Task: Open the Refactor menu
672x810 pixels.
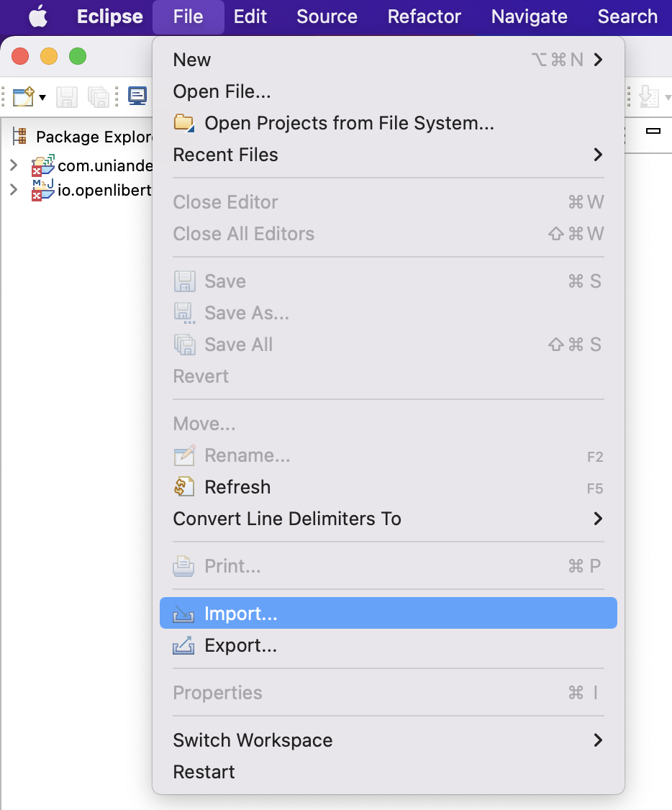Action: coord(424,17)
